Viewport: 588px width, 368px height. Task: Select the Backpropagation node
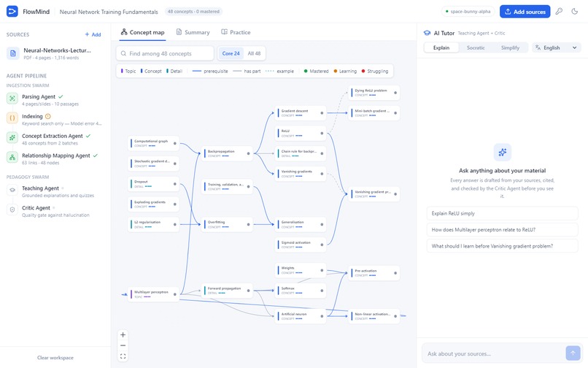(228, 153)
